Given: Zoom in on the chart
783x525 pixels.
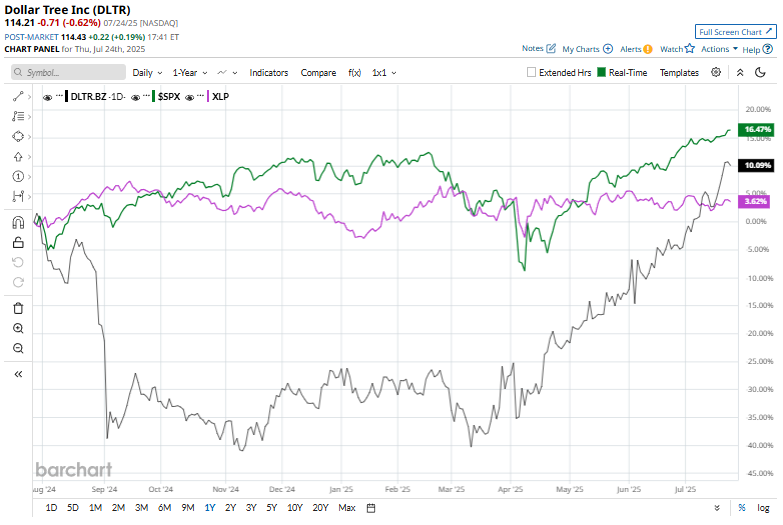Looking at the screenshot, I should click(18, 328).
